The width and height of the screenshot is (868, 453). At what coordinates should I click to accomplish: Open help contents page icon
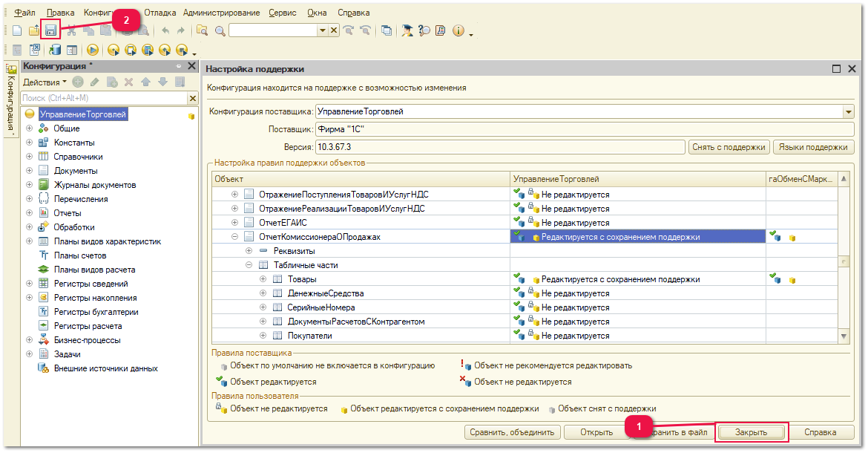tap(441, 30)
